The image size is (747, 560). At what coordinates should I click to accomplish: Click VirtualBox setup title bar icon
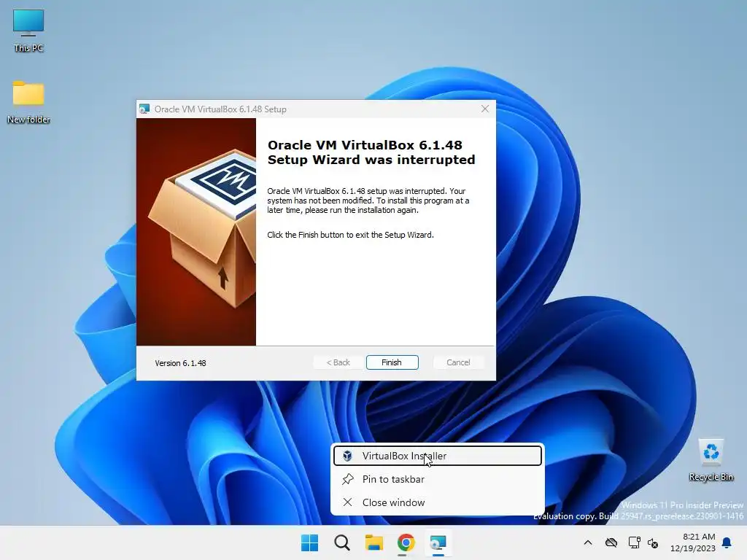click(144, 109)
